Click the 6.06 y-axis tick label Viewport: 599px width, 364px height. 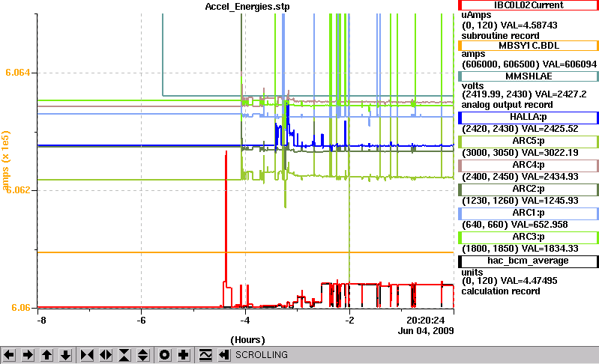pos(21,308)
